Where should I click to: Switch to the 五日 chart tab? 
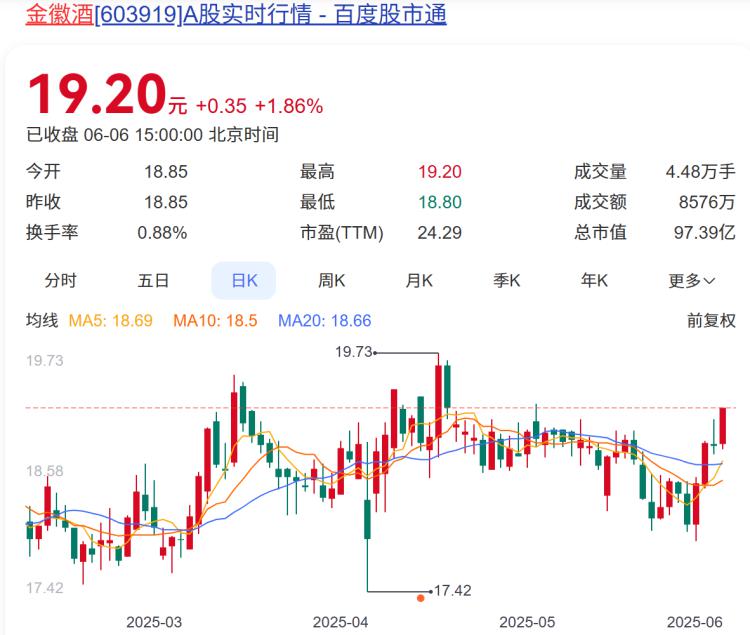pyautogui.click(x=153, y=280)
